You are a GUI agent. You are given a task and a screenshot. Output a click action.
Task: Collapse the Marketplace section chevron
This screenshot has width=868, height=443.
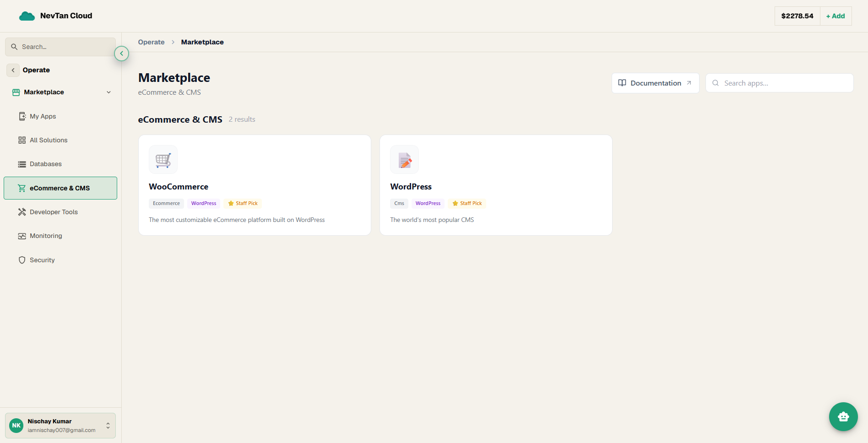[x=109, y=92]
